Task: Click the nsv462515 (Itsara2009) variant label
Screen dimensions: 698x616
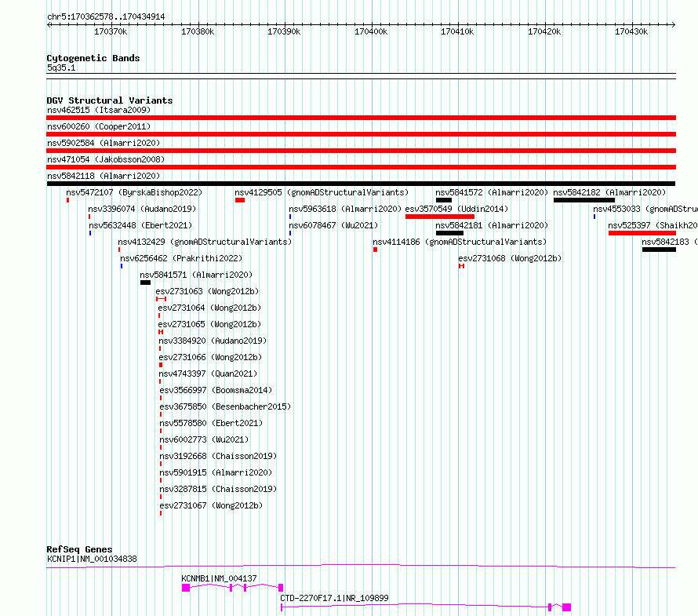Action: [x=99, y=110]
